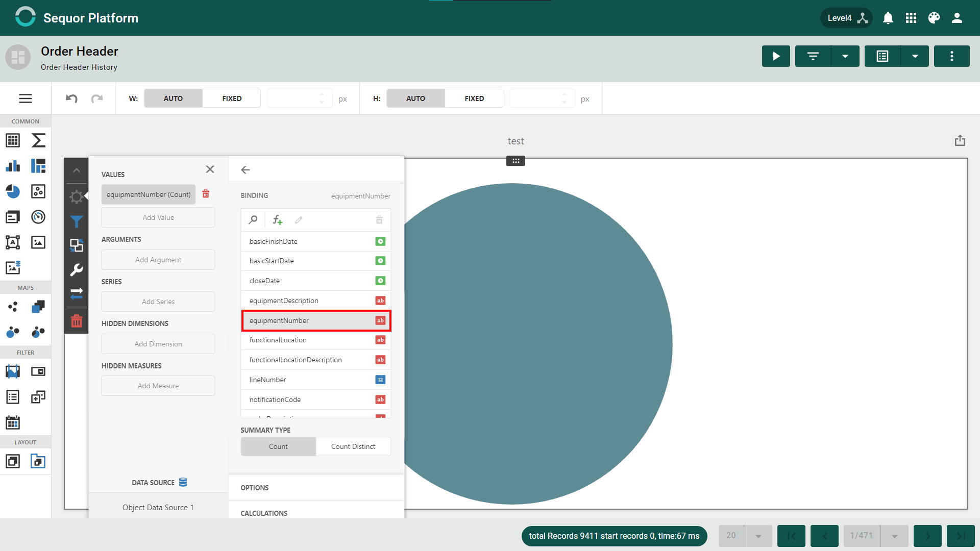
Task: Open the more options vertical dots menu
Action: pos(952,56)
